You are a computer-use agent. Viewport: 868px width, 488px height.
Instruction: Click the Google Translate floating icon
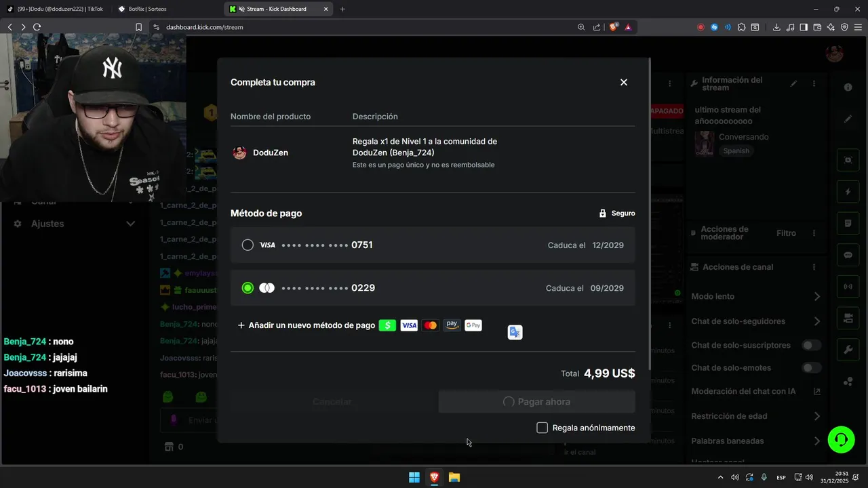coord(515,332)
